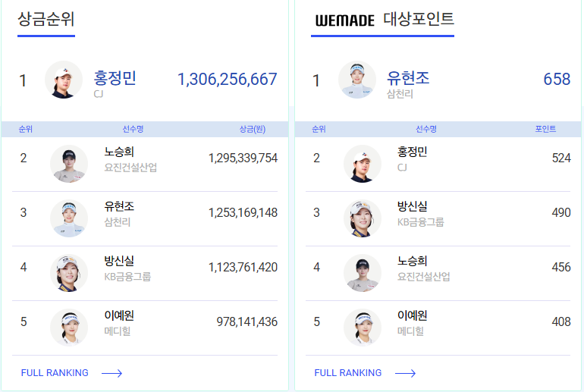This screenshot has width=584, height=392.
Task: Click arrow icon beside Daesang points FULL RANKING
Action: (405, 373)
